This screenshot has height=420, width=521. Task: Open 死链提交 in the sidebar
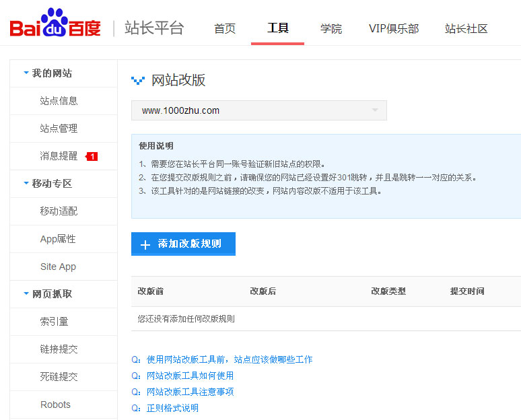click(59, 377)
